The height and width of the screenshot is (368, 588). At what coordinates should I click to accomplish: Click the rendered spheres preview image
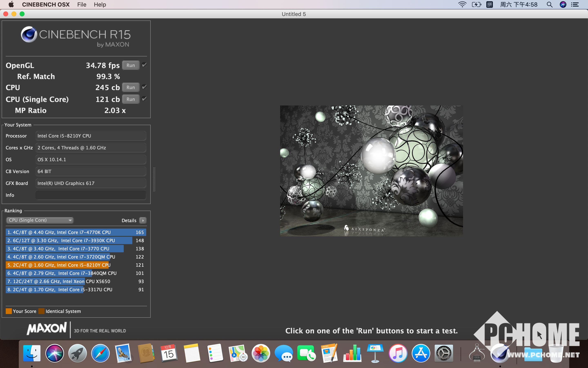point(371,171)
